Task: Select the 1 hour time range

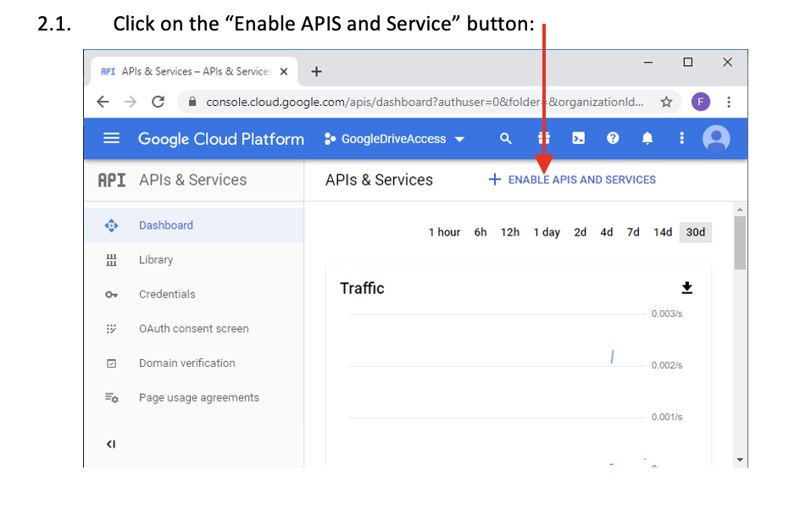Action: click(x=444, y=232)
